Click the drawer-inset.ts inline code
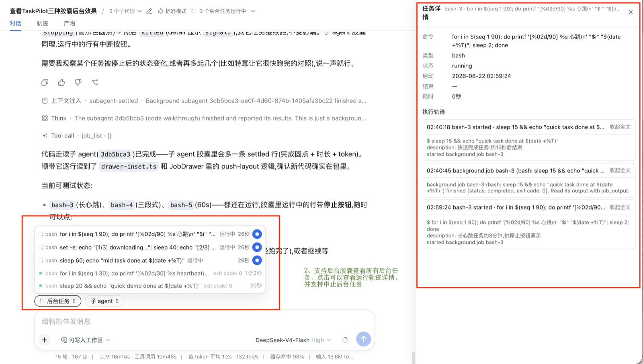Image resolution: width=643 pixels, height=364 pixels. [129, 166]
